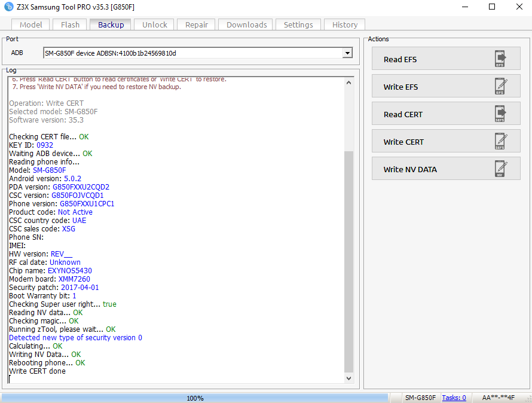The height and width of the screenshot is (403, 532).
Task: Click the log scrollbar up arrow
Action: click(x=348, y=83)
